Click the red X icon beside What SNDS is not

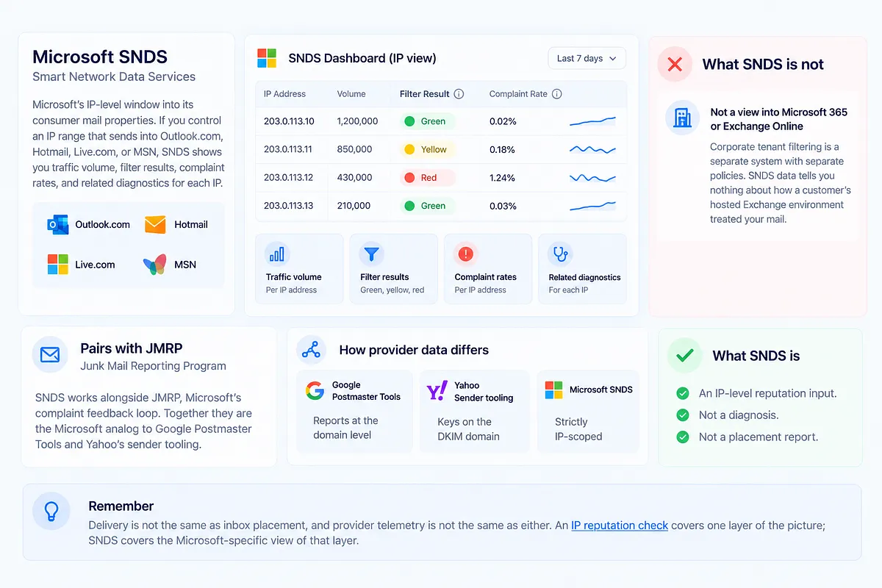click(675, 65)
